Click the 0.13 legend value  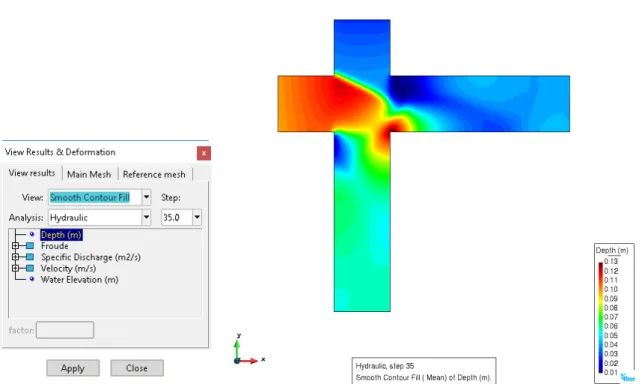click(x=611, y=262)
